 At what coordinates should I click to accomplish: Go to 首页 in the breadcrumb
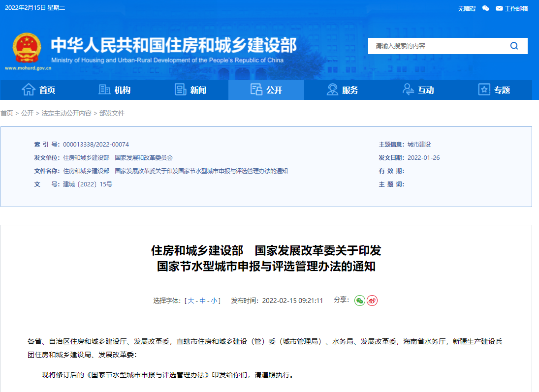7,113
